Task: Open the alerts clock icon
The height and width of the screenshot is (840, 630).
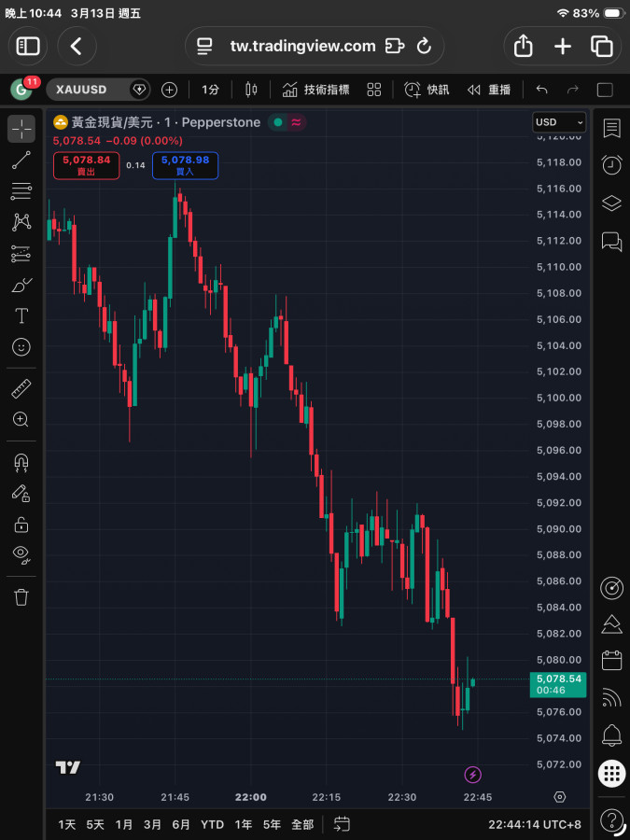Action: click(x=611, y=165)
